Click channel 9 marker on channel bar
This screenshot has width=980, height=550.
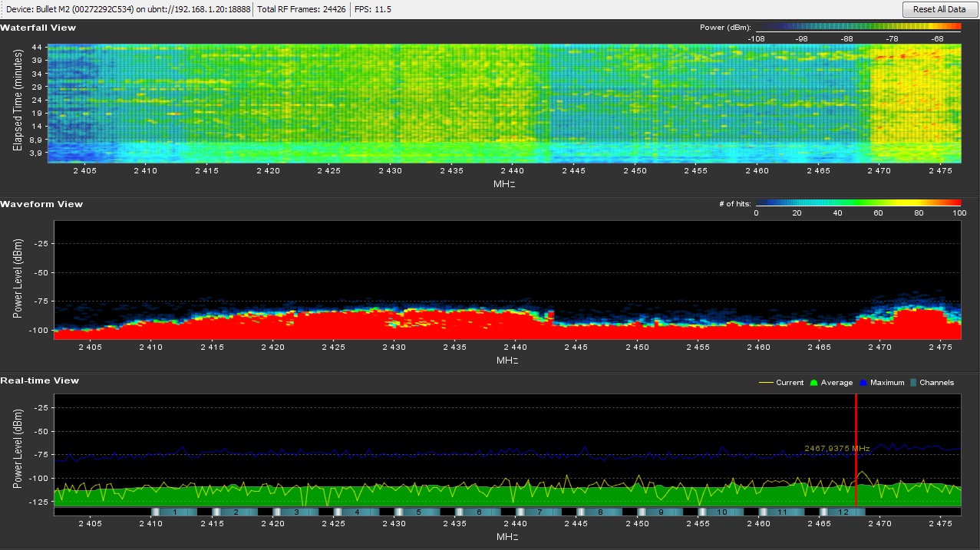click(x=661, y=512)
